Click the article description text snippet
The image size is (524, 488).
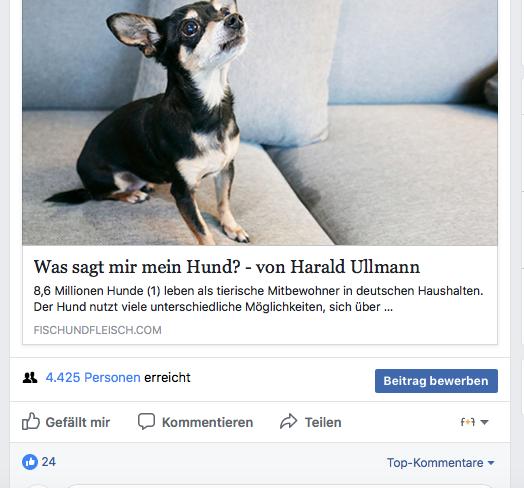coord(258,299)
